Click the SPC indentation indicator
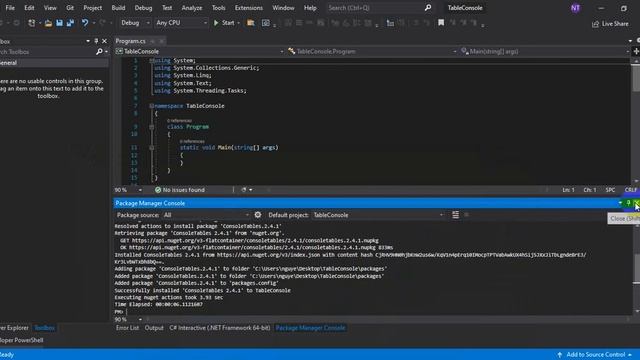This screenshot has height=360, width=640. (610, 190)
